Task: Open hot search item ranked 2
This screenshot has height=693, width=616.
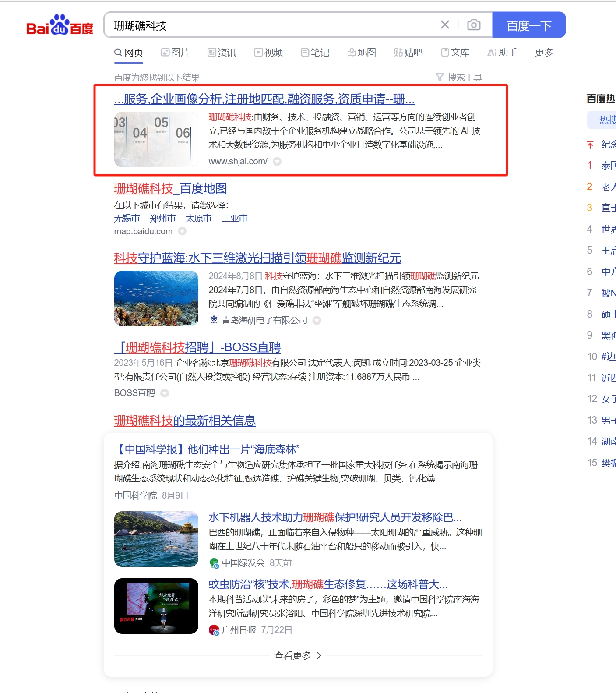Action: click(608, 187)
